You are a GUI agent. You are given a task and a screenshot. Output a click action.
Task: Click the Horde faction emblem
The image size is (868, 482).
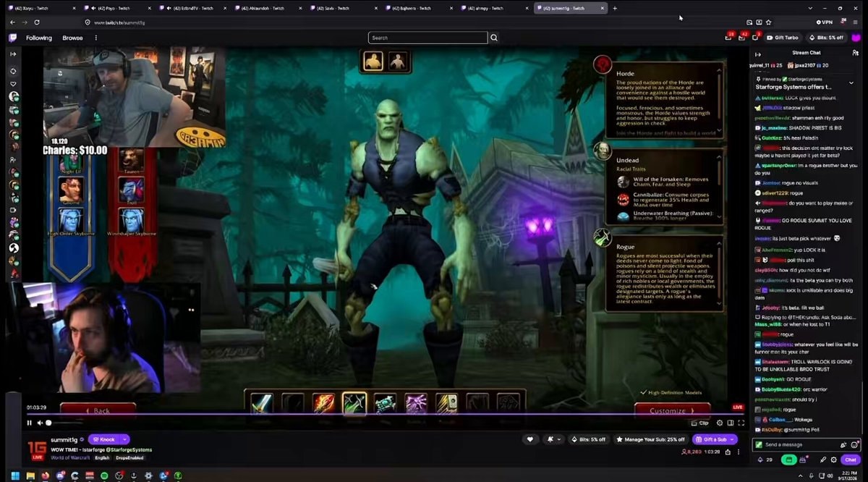point(603,64)
